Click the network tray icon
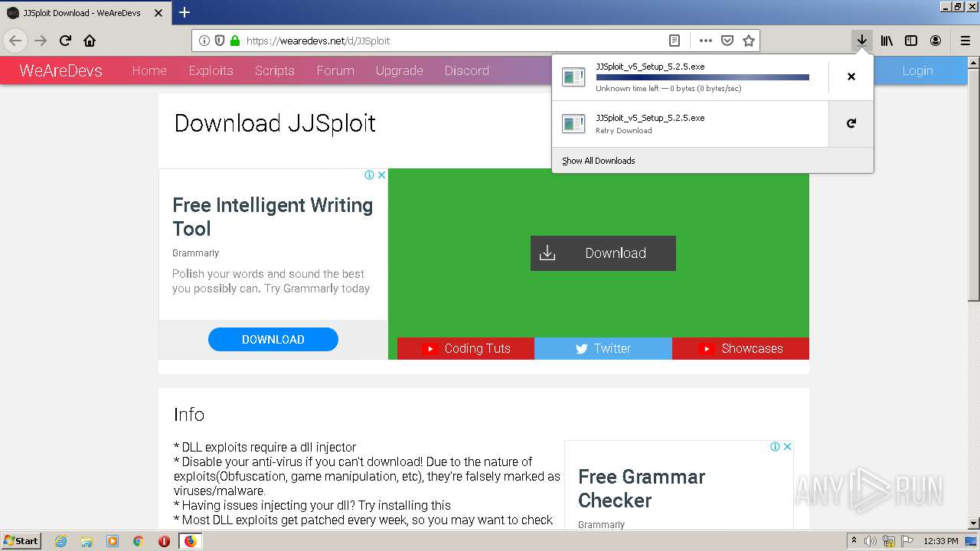980x551 pixels. [x=889, y=541]
